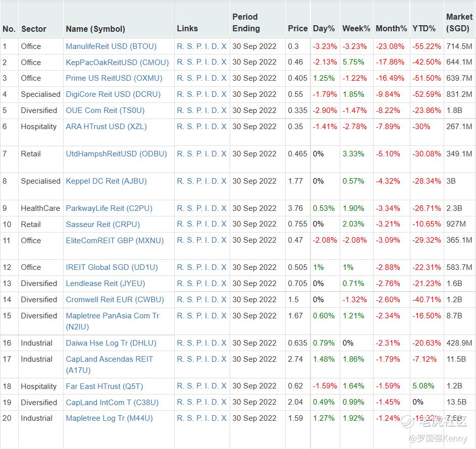The width and height of the screenshot is (476, 449).
Task: Select the 1.25% Day value for Prime US Reit
Action: [x=324, y=78]
